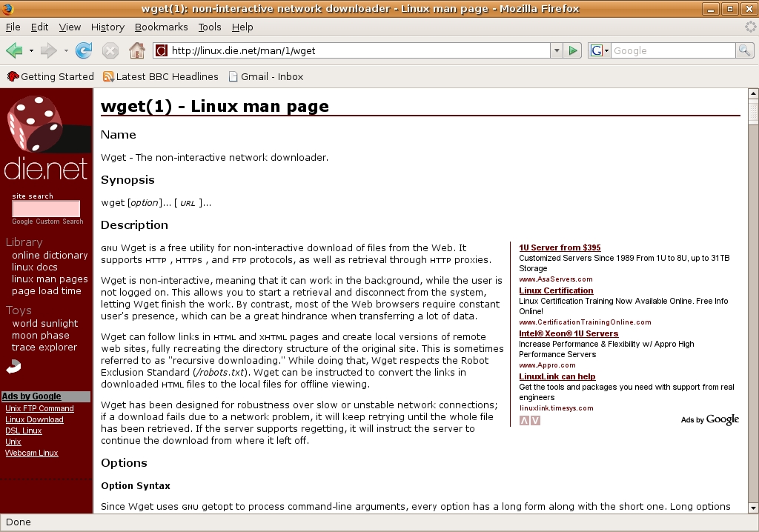759x532 pixels.
Task: Click the Stop loading button
Action: tap(110, 50)
